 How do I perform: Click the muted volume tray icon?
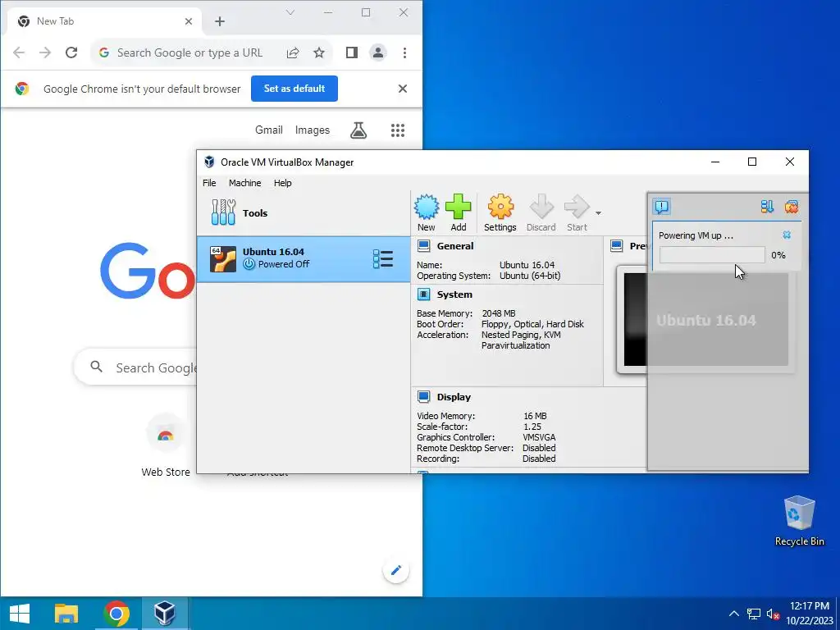coord(773,614)
